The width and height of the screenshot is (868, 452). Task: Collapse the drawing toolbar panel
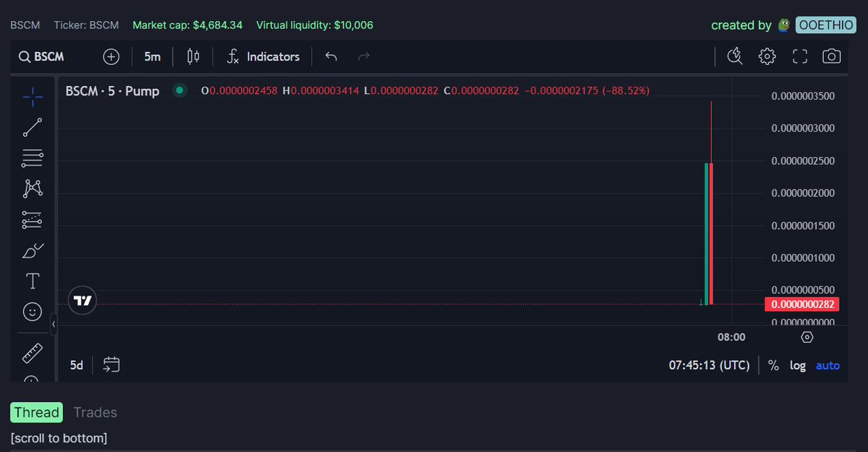point(54,325)
